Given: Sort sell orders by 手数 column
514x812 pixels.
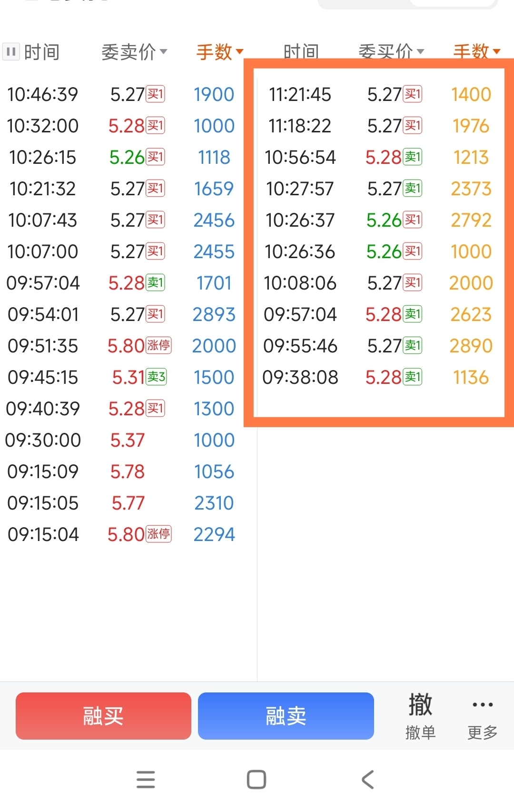Looking at the screenshot, I should pyautogui.click(x=219, y=52).
